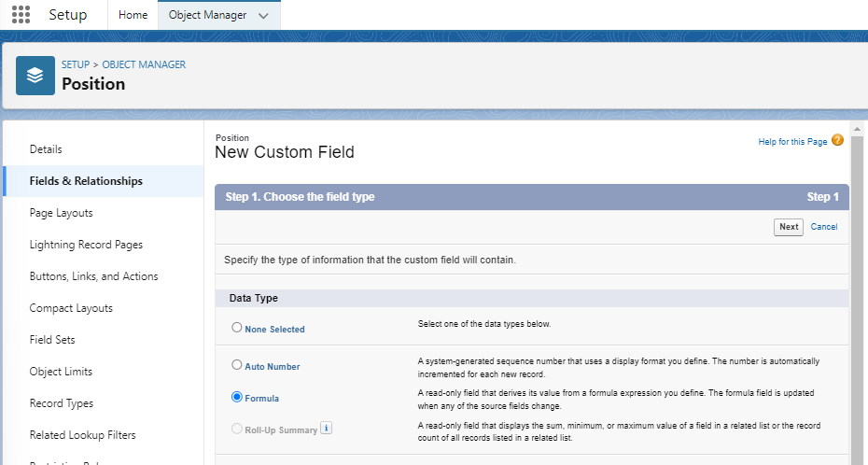This screenshot has height=465, width=868.
Task: Go to Setup in the breadcrumb
Action: 76,64
